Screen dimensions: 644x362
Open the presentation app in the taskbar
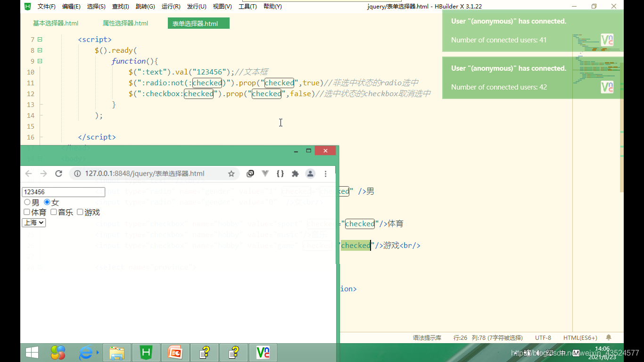tap(175, 353)
